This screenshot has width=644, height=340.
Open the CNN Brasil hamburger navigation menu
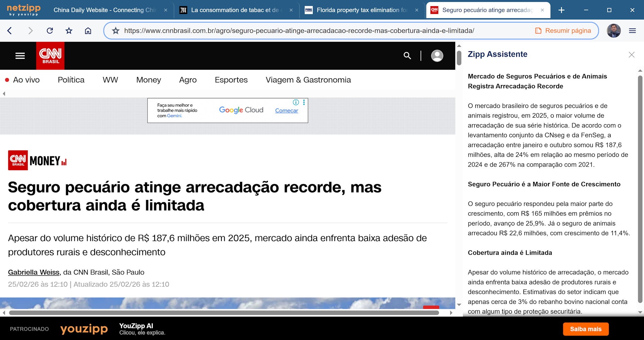click(x=20, y=56)
